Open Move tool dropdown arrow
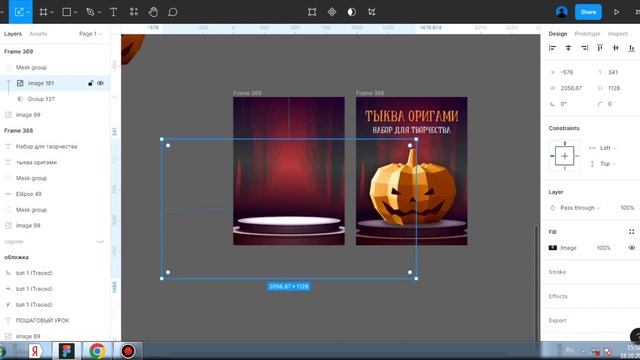 (x=28, y=13)
